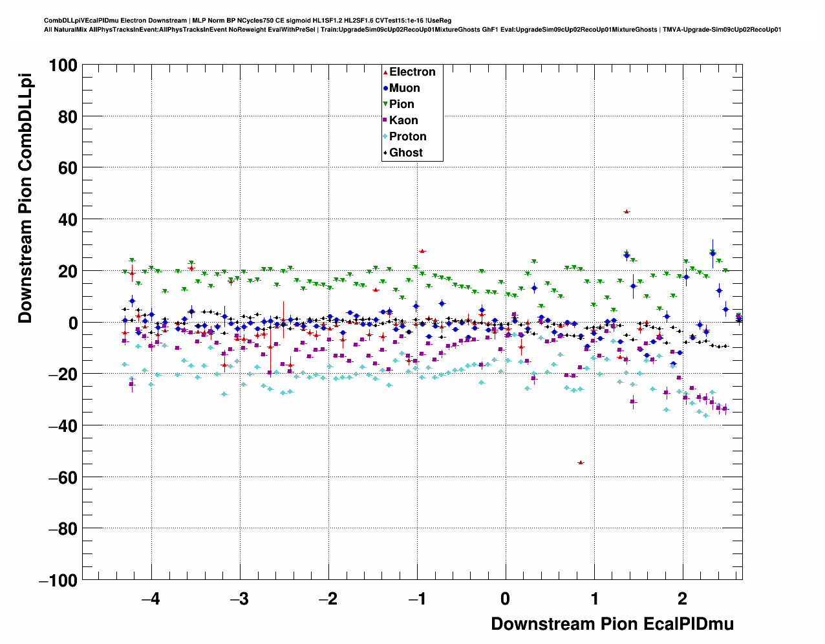Click the cyan Proton cross marker in legend

tap(385, 136)
